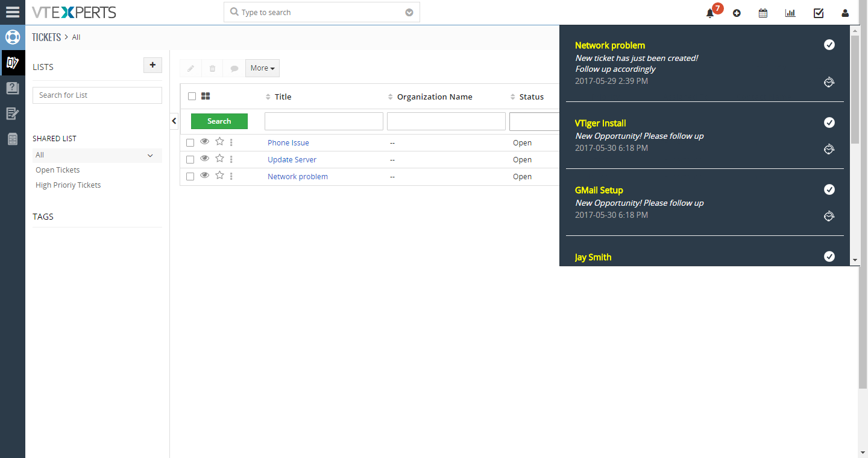868x458 pixels.
Task: Mark GMail Setup notification as read
Action: (x=829, y=189)
